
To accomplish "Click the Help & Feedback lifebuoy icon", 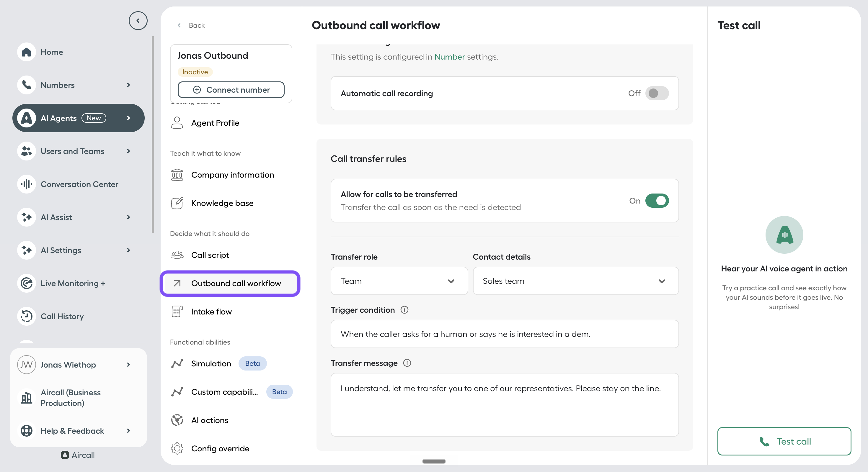I will (26, 431).
